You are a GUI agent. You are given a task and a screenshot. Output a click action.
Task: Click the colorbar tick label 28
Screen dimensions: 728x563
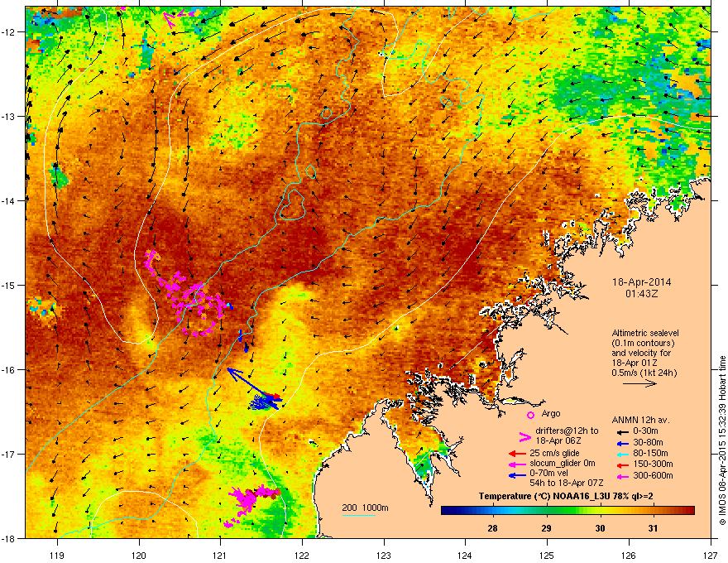pyautogui.click(x=492, y=528)
